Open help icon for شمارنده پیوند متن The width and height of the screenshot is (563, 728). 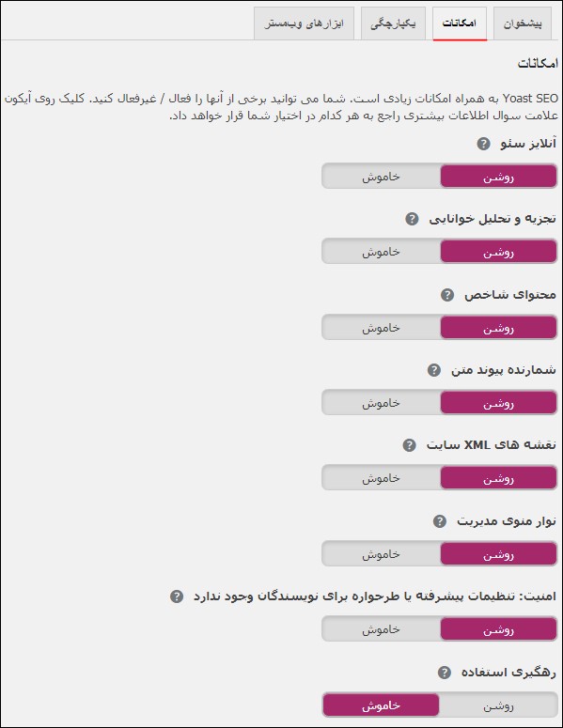[434, 370]
